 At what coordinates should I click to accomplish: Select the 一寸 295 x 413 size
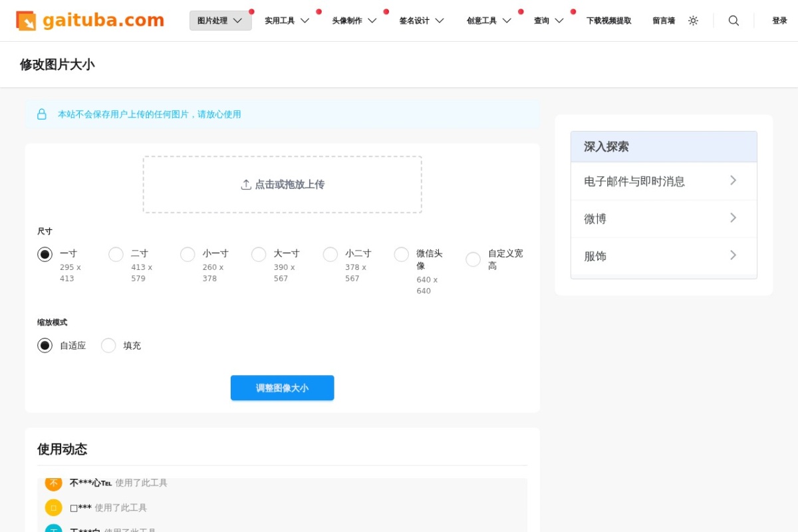45,254
